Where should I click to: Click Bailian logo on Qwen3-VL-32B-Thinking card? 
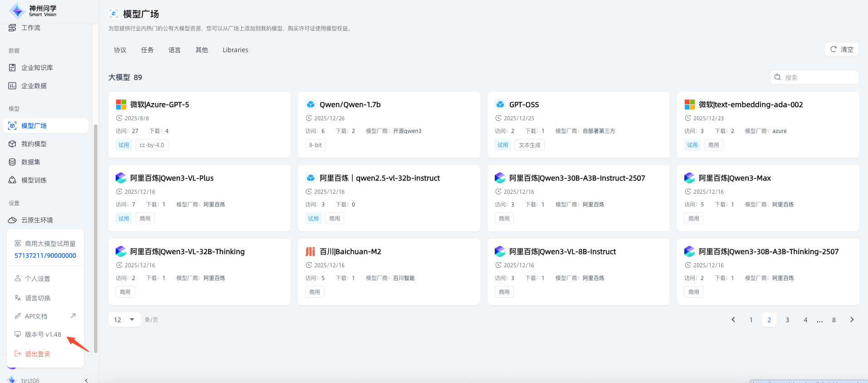121,251
